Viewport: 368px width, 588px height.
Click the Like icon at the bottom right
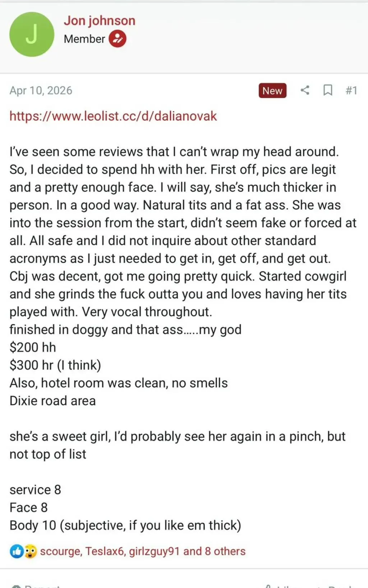coord(268,586)
